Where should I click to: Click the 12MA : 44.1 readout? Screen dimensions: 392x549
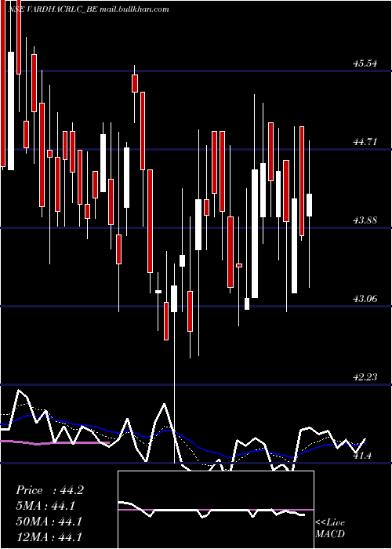(49, 537)
